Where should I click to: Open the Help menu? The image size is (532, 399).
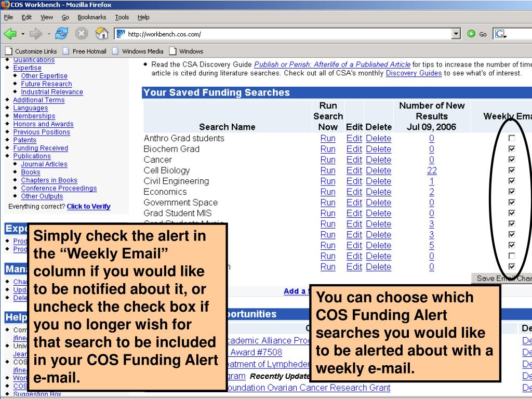pyautogui.click(x=143, y=17)
